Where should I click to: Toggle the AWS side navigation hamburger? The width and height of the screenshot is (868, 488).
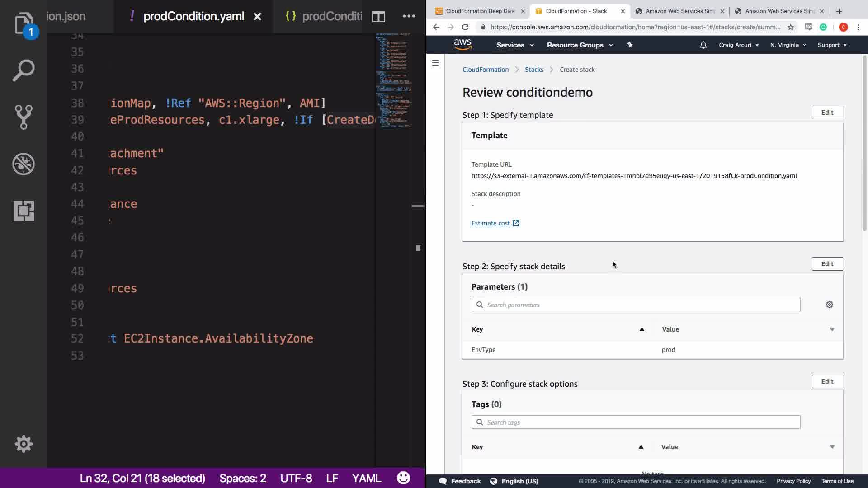435,63
